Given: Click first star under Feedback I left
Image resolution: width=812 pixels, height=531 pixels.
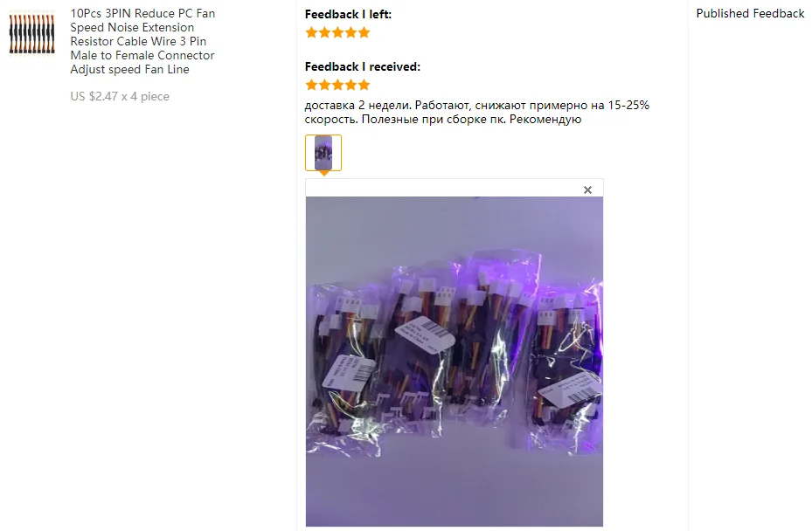Looking at the screenshot, I should pos(311,32).
